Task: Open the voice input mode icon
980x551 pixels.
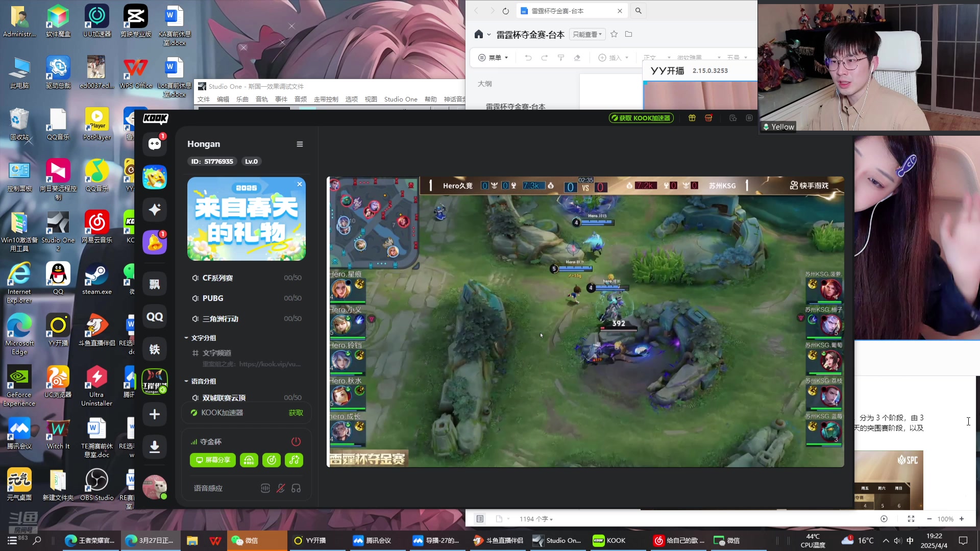Action: coord(265,488)
